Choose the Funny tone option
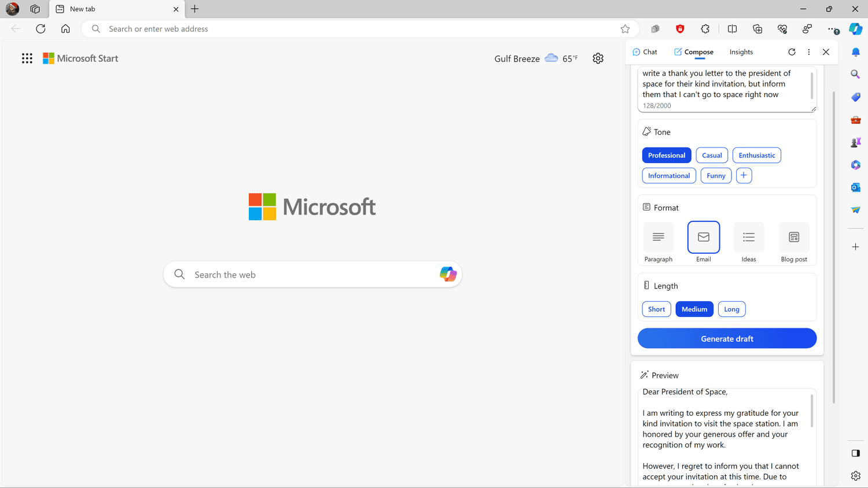 pyautogui.click(x=716, y=176)
